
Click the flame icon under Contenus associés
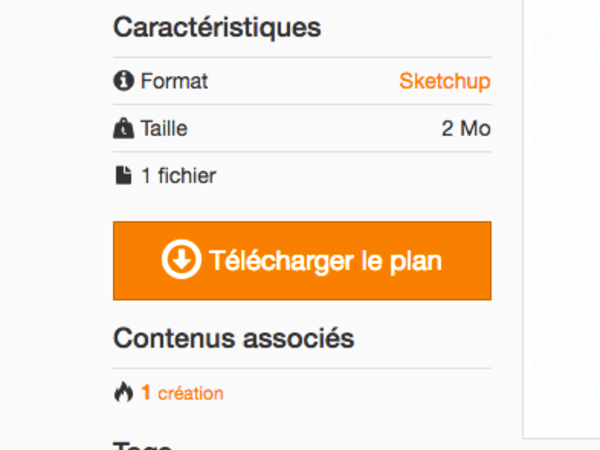click(x=123, y=393)
